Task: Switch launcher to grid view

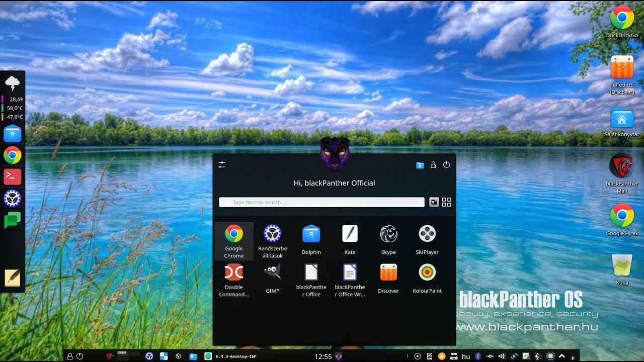Action: click(447, 202)
